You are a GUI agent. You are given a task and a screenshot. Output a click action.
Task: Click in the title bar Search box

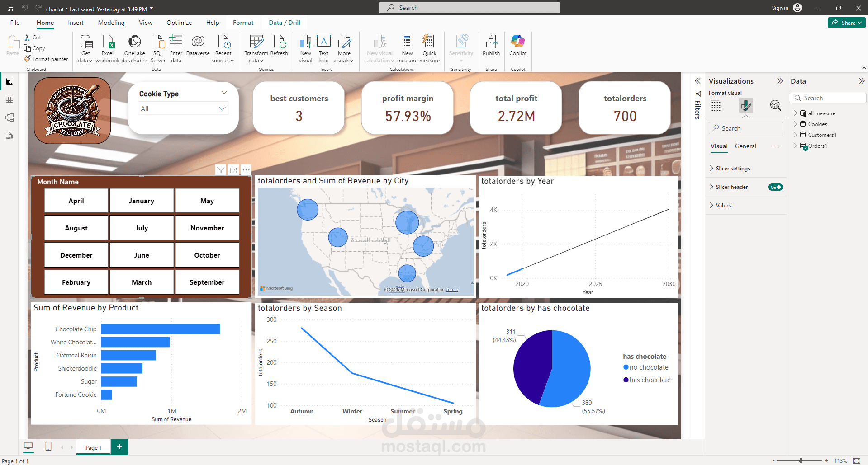pos(469,8)
